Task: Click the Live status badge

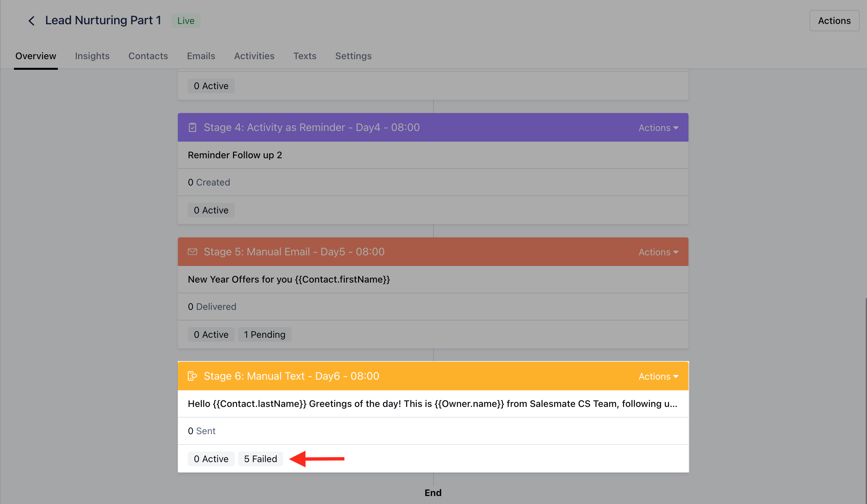Action: pos(186,21)
